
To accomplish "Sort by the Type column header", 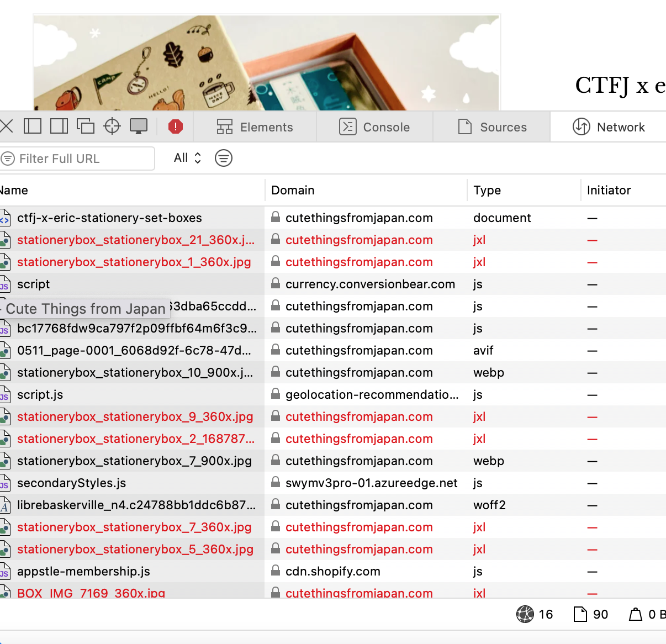I will click(x=487, y=191).
